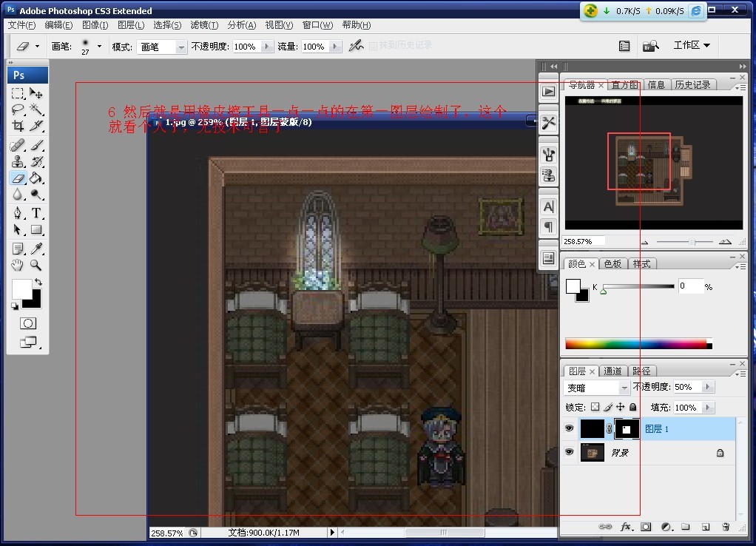Select the Pen tool
The height and width of the screenshot is (546, 756).
[18, 213]
